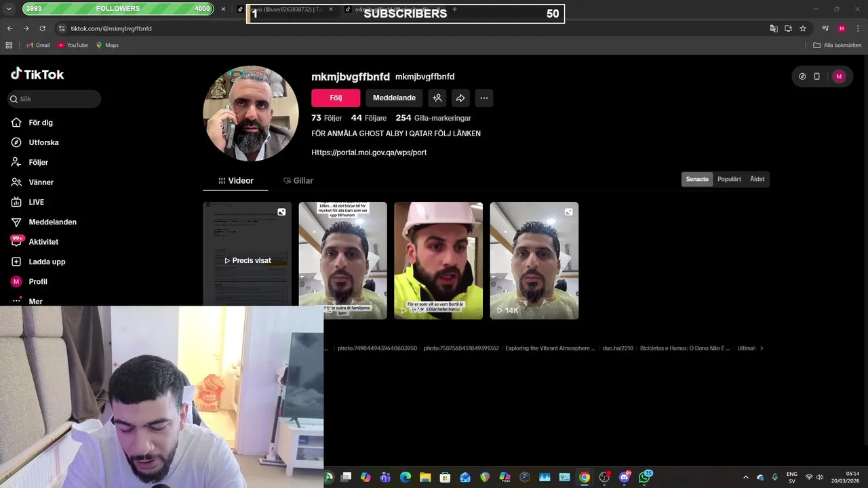Viewport: 868px width, 488px height.
Task: Focus the Sök search field
Action: coord(54,99)
